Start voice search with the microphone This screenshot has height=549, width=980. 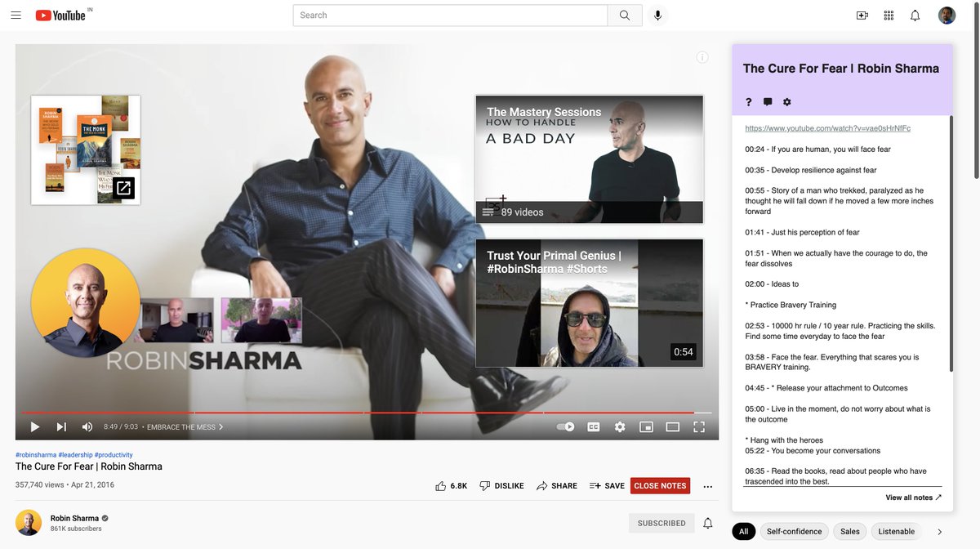[657, 16]
